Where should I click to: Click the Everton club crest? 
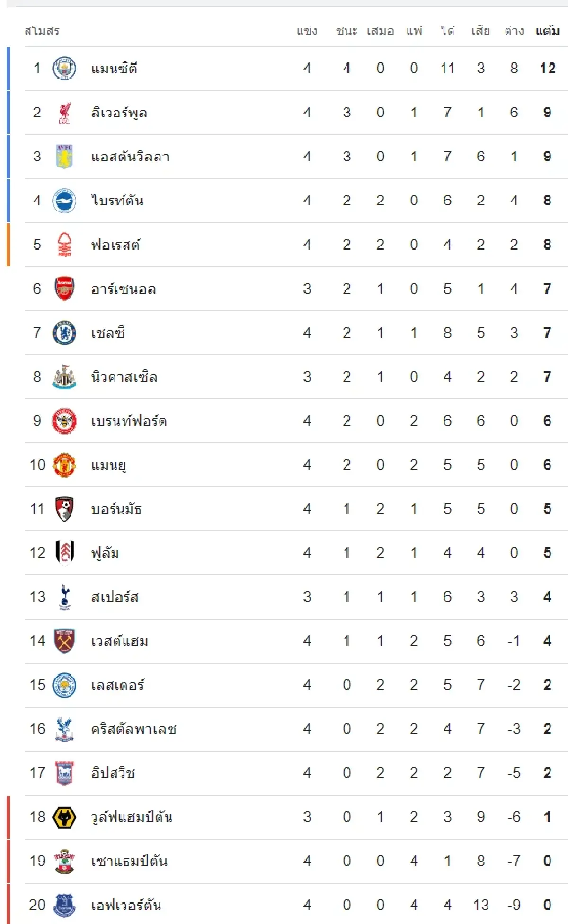pos(64,905)
